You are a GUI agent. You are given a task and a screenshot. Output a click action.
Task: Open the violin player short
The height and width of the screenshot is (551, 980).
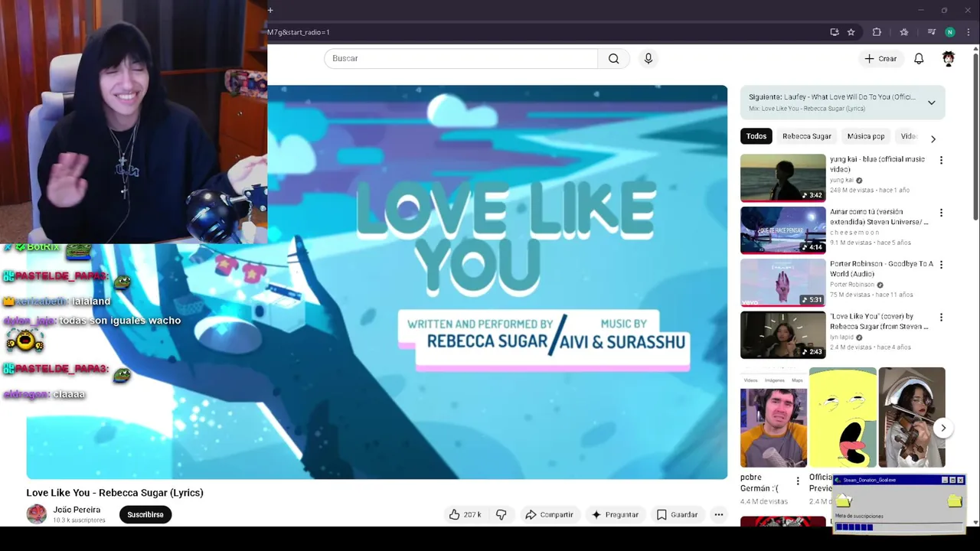(x=912, y=418)
